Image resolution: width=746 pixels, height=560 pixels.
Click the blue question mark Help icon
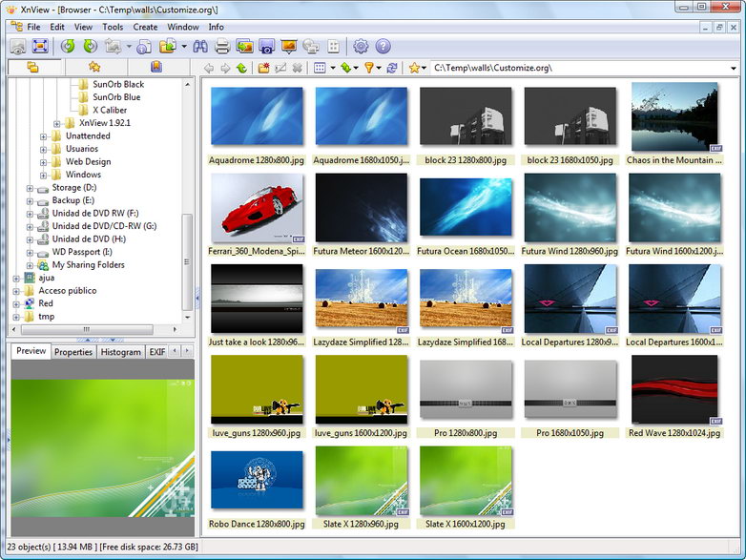coord(383,46)
